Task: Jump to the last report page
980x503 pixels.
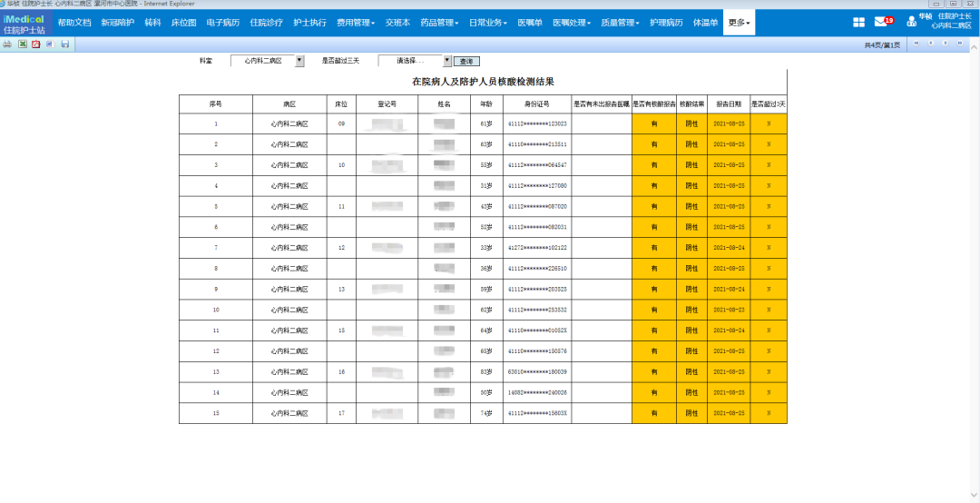Action: coord(959,44)
